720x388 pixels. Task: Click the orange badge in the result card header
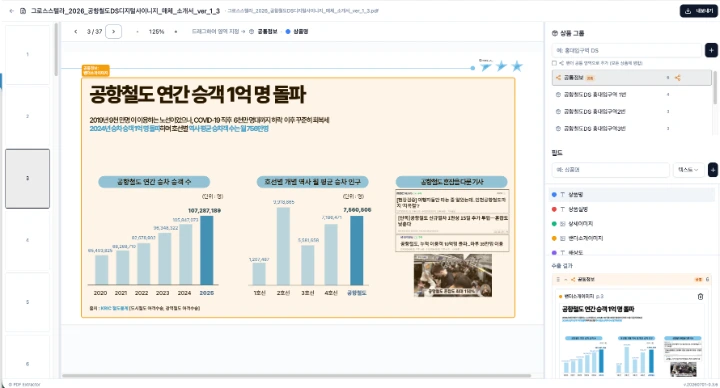pos(698,279)
